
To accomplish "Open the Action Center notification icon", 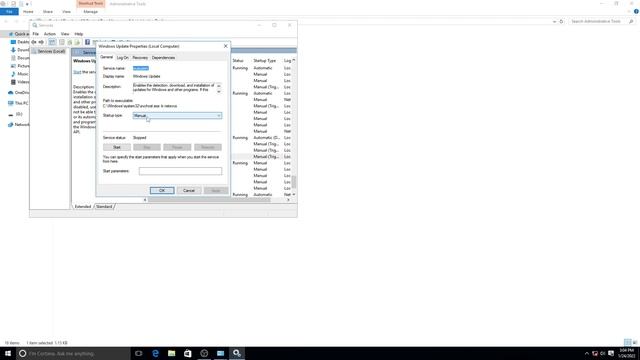I will tap(611, 353).
